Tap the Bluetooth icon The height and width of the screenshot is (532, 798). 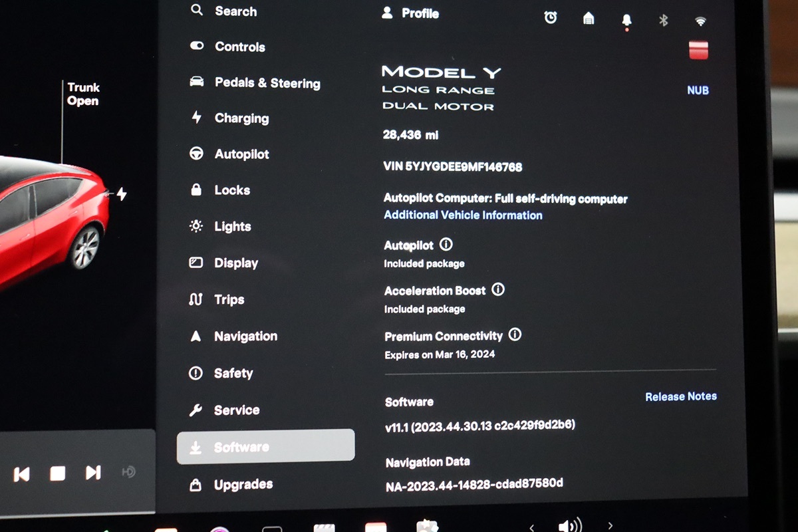click(663, 20)
